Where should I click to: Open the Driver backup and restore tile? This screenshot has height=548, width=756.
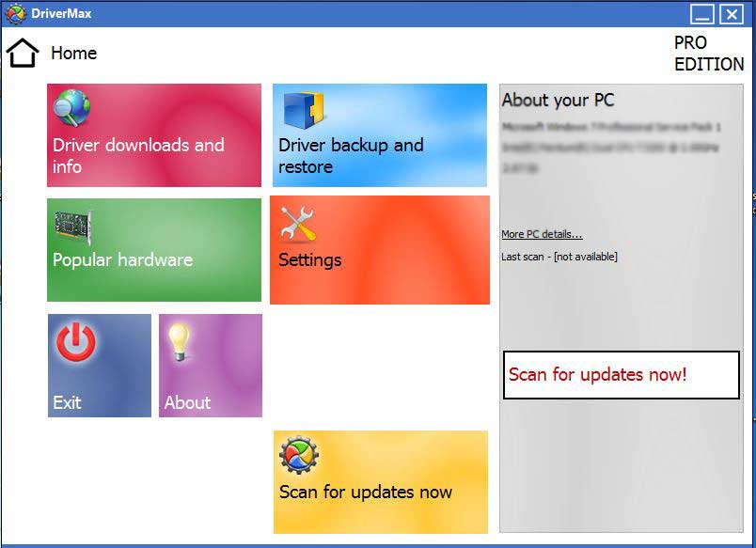[x=380, y=135]
